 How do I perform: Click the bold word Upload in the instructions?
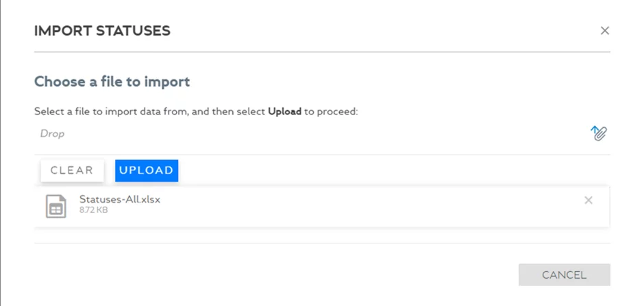tap(284, 111)
